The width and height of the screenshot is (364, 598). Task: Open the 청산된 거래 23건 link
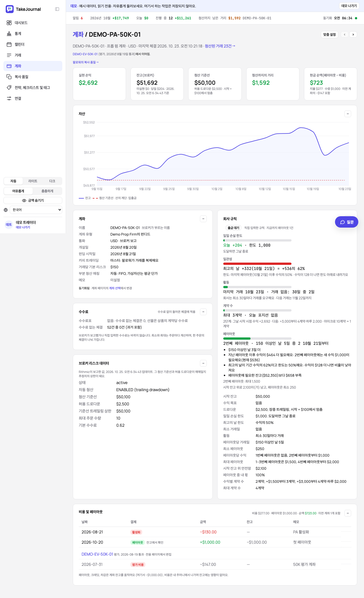(x=220, y=46)
